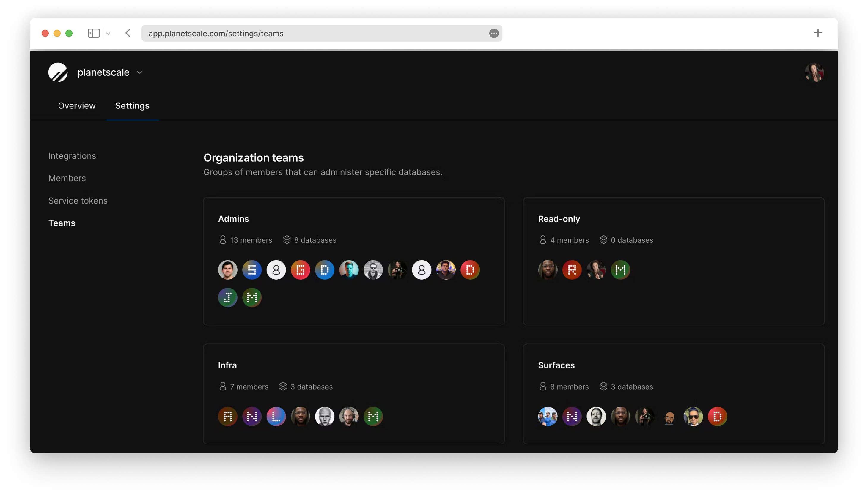Click the members icon in Admins card
Screen dimensions: 868x495
[223, 240]
